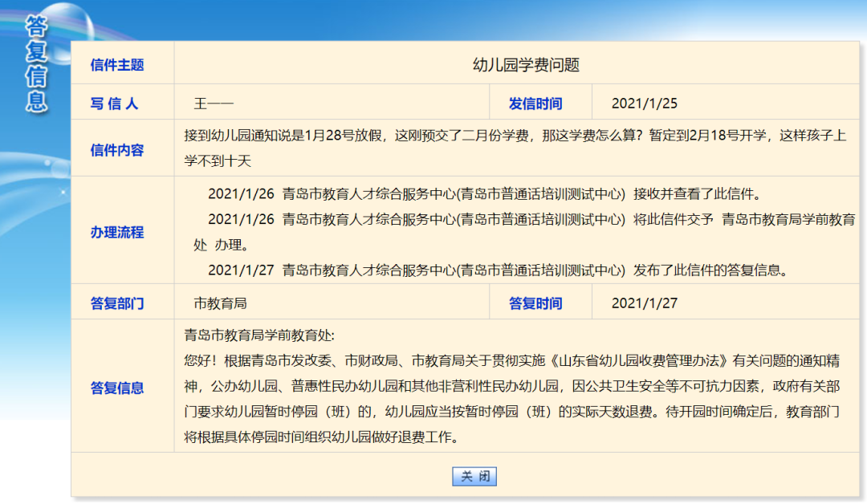The image size is (867, 504).
Task: Click the 答复部门 label
Action: coord(117,303)
